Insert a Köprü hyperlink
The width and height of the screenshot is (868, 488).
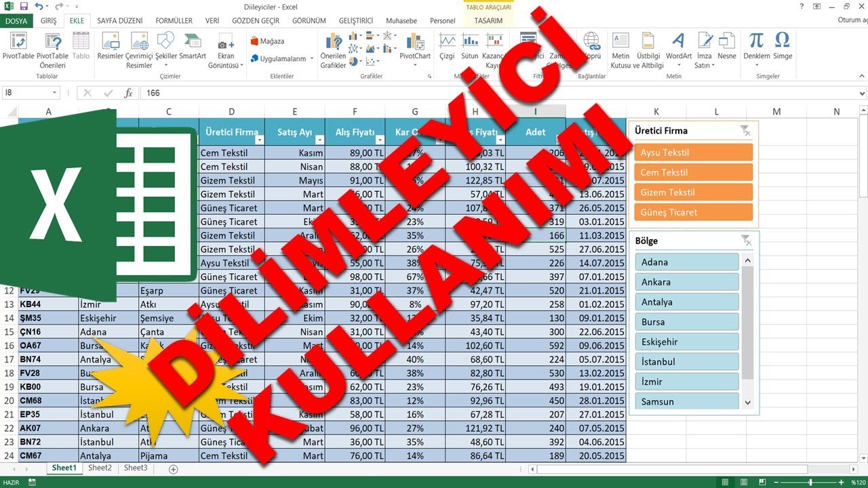coord(591,46)
